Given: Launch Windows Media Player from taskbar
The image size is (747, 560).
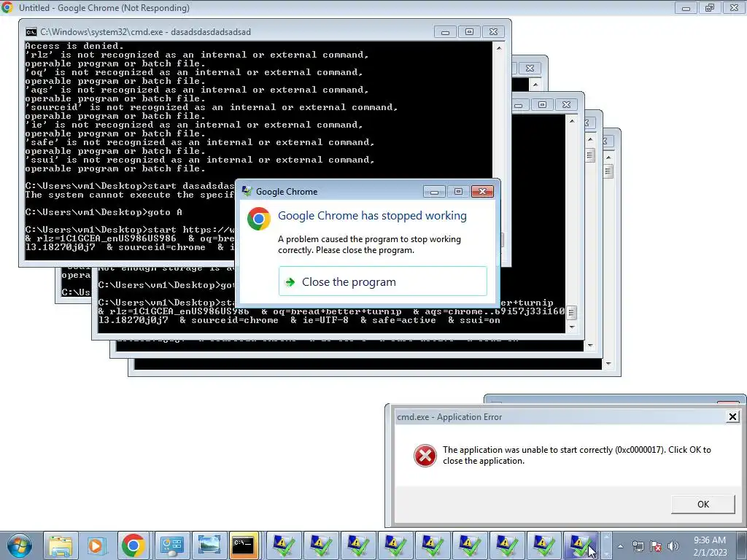Looking at the screenshot, I should coord(96,545).
